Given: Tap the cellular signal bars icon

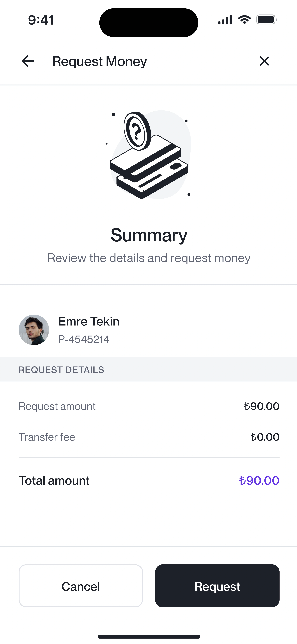Looking at the screenshot, I should tap(225, 20).
